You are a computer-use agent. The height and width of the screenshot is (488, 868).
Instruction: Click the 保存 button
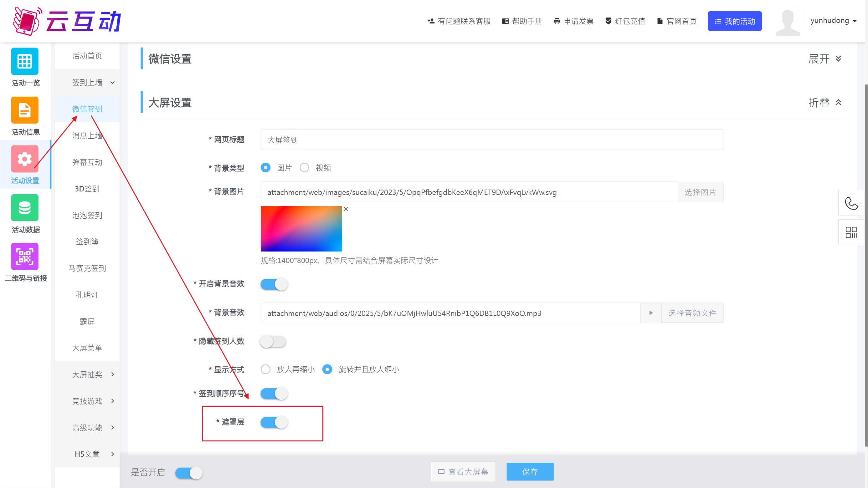(x=530, y=471)
